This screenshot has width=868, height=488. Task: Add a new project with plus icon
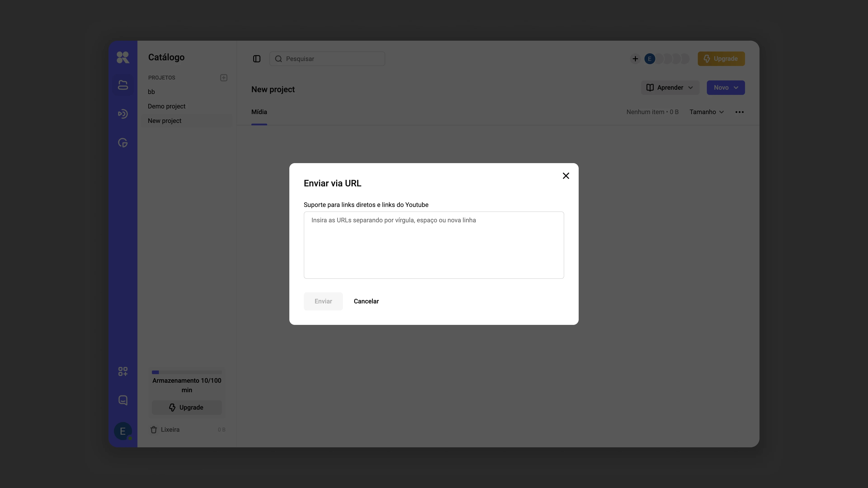(224, 78)
